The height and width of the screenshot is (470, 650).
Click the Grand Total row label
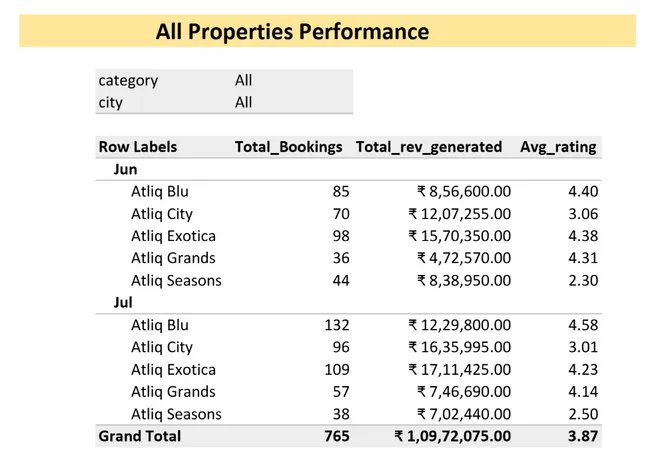point(140,436)
